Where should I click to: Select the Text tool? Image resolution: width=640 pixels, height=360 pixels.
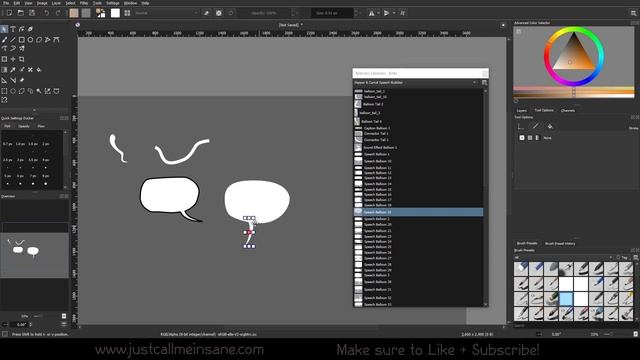13,29
